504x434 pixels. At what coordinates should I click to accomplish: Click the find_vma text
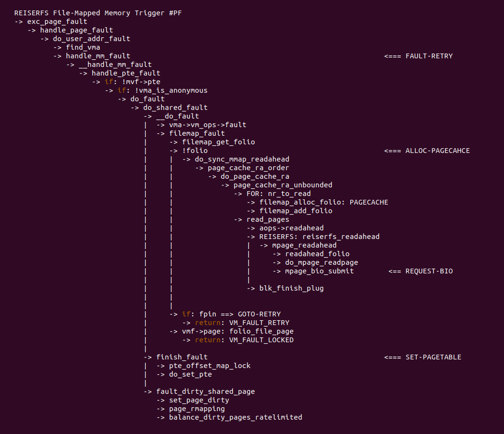point(83,47)
